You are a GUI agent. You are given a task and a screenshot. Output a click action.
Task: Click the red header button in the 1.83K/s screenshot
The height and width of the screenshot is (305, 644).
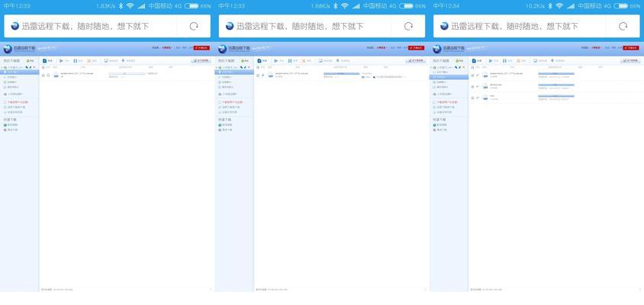point(201,48)
